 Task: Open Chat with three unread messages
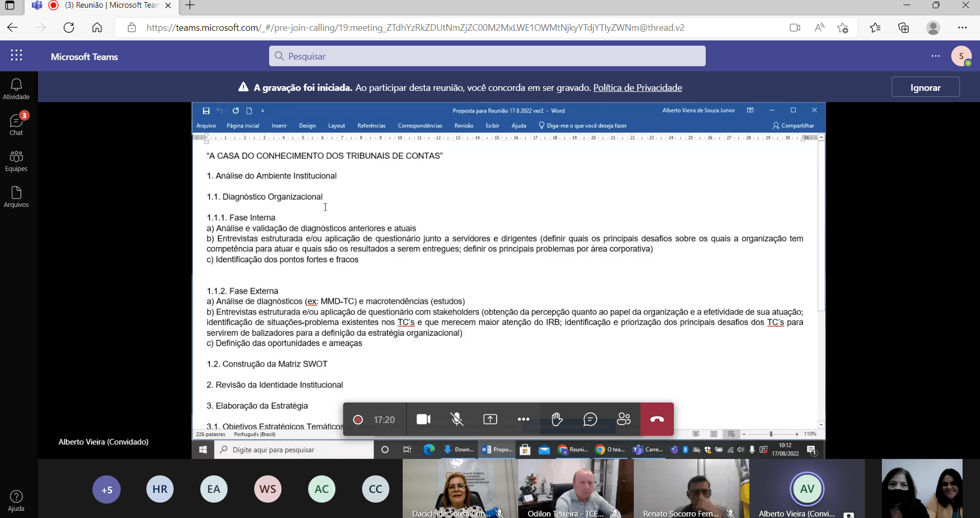pos(16,125)
